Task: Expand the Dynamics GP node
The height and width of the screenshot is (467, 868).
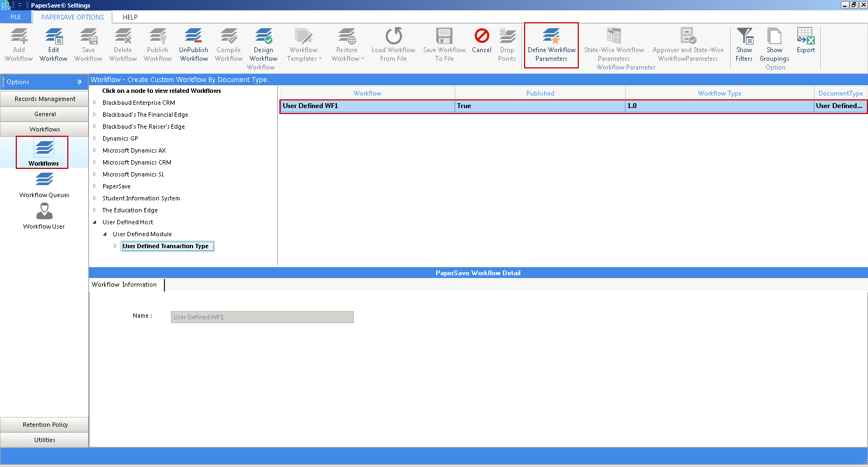Action: (94, 138)
